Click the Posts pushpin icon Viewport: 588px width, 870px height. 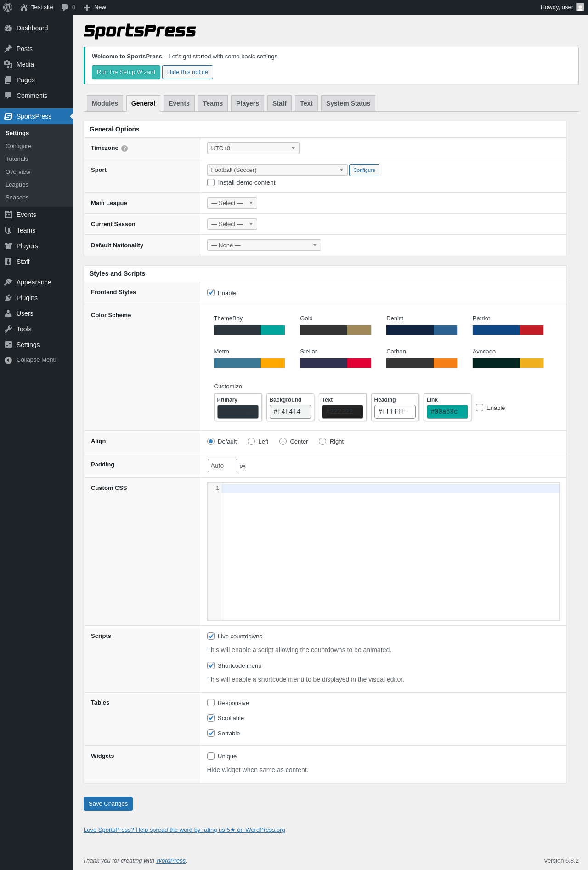click(8, 49)
